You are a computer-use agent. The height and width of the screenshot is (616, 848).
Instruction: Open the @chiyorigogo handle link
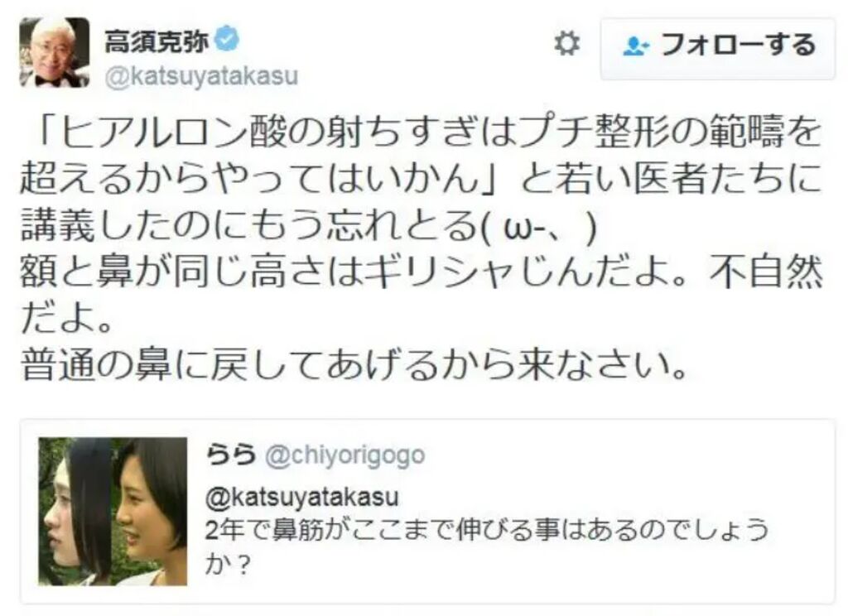click(x=345, y=456)
